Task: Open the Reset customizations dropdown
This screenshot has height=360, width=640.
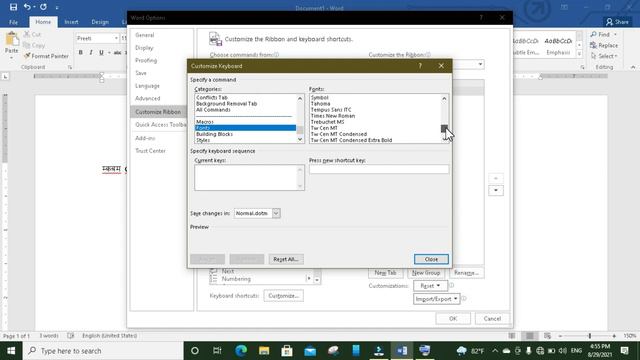Action: 430,286
